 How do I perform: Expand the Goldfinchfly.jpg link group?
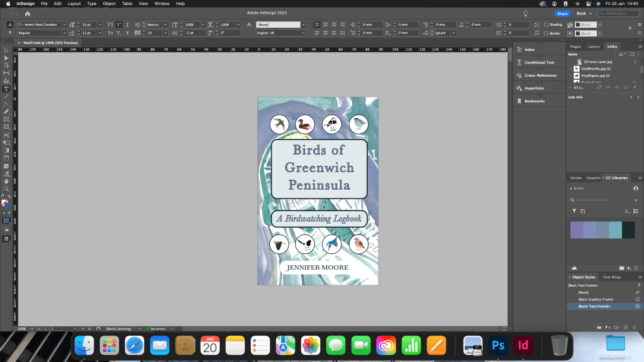(x=570, y=68)
